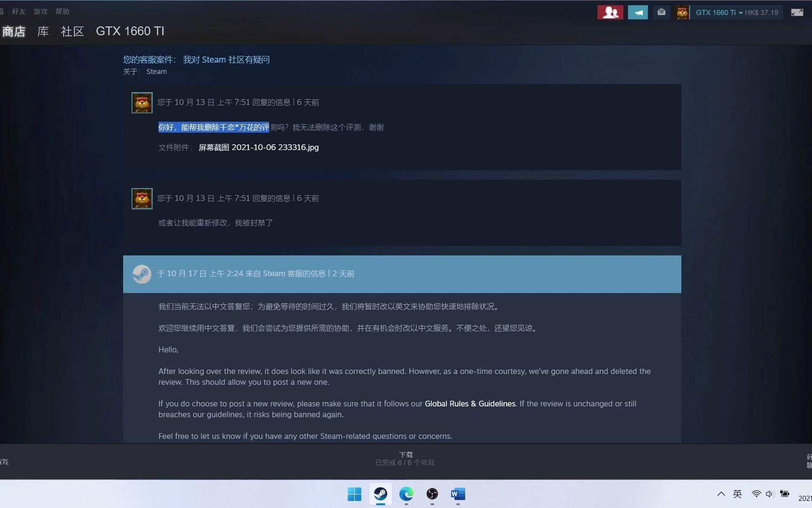Click the account avatar in header
812x508 pixels.
coord(683,13)
